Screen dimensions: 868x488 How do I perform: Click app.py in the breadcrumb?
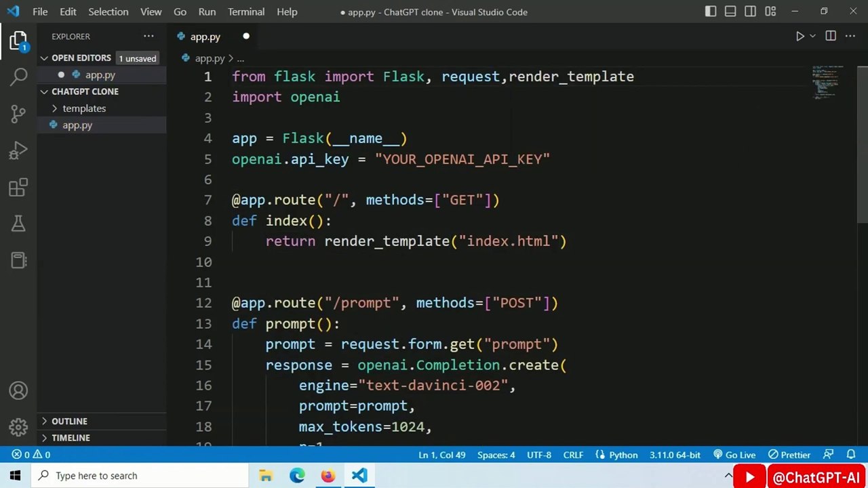(x=210, y=59)
